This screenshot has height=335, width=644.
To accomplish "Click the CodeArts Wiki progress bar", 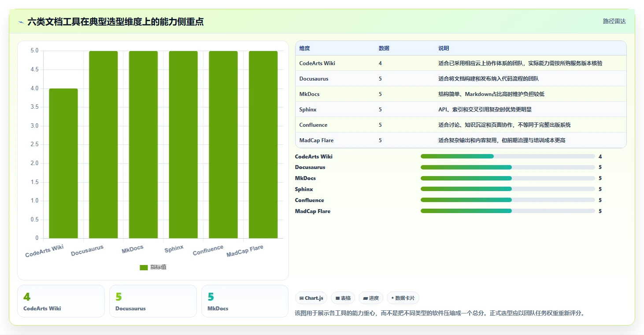I will point(508,156).
